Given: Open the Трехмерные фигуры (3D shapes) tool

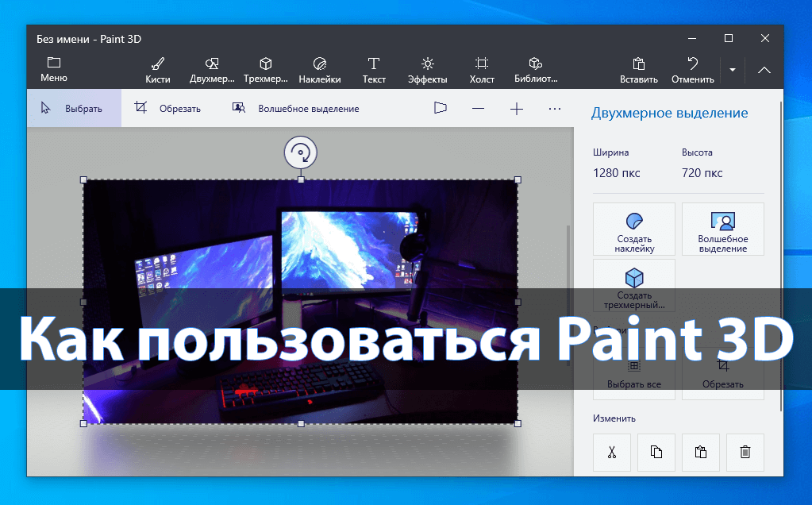Looking at the screenshot, I should point(266,70).
